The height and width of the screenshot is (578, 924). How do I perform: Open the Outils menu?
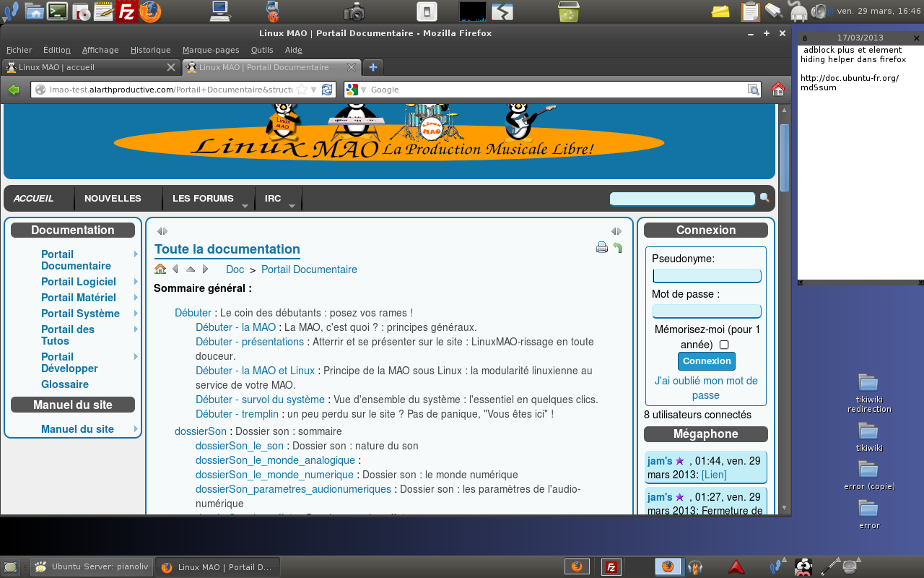[262, 50]
